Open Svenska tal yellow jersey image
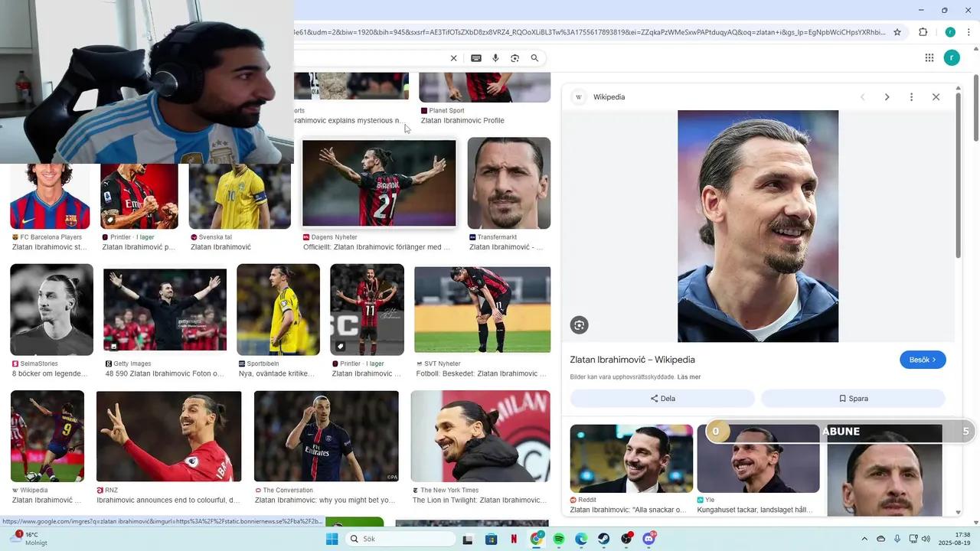 [240, 196]
